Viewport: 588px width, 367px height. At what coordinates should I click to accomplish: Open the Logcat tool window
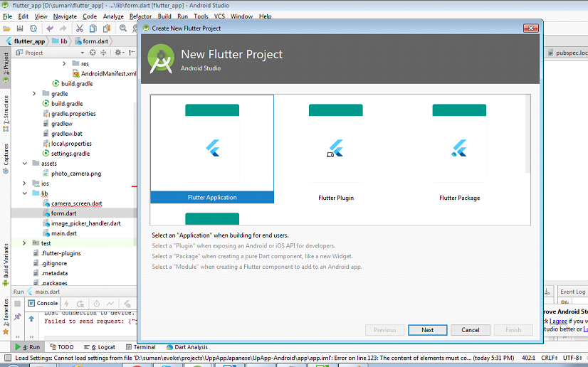tap(100, 347)
